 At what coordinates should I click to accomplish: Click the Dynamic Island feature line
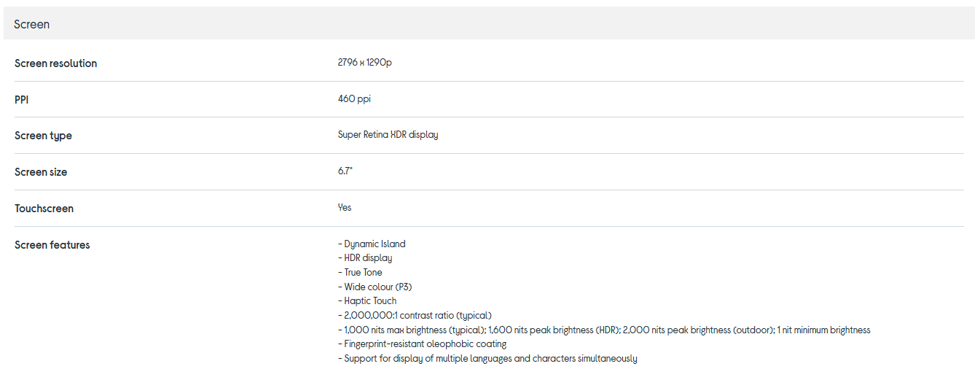(372, 244)
